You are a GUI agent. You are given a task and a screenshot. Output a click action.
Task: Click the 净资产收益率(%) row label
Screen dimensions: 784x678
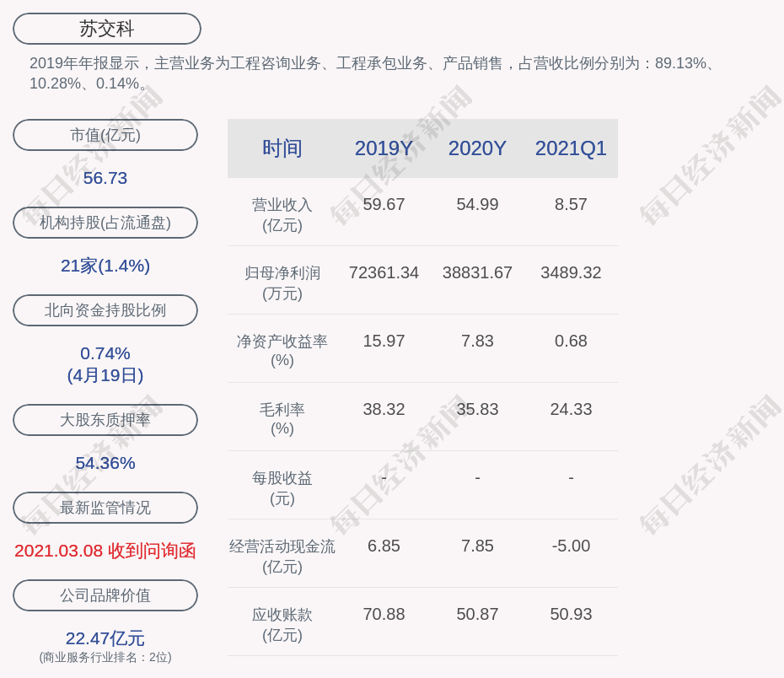pos(282,351)
